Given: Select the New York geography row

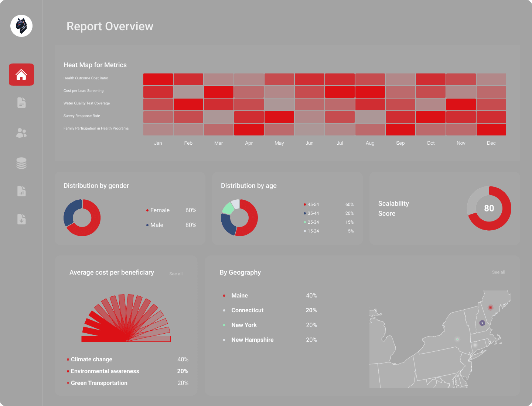Looking at the screenshot, I should click(270, 325).
